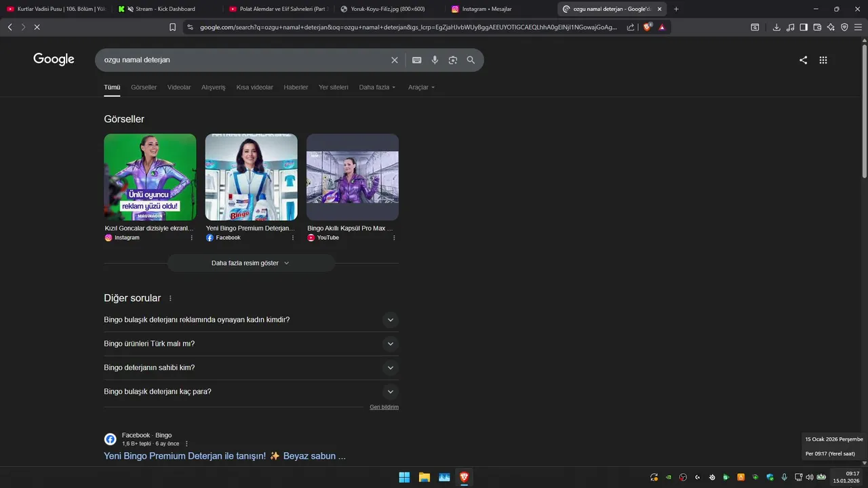Open Brave VPN shield icon
The image size is (868, 488).
844,27
